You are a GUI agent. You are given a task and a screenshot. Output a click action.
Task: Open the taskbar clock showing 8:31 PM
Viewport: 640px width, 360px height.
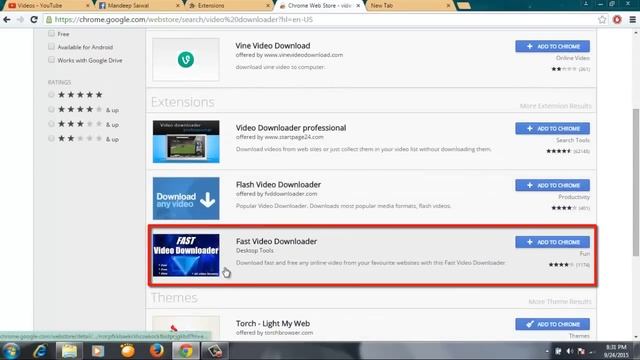point(616,351)
